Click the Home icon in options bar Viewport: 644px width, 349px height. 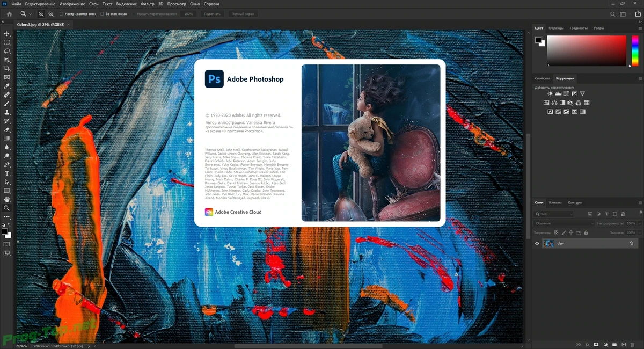coord(9,14)
